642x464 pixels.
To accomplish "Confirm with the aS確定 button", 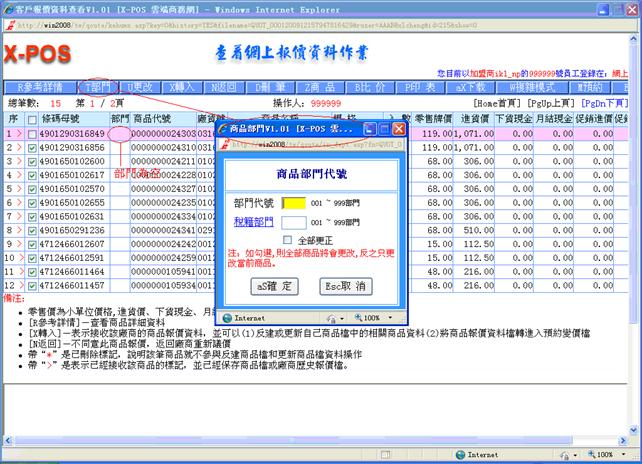I will click(273, 286).
